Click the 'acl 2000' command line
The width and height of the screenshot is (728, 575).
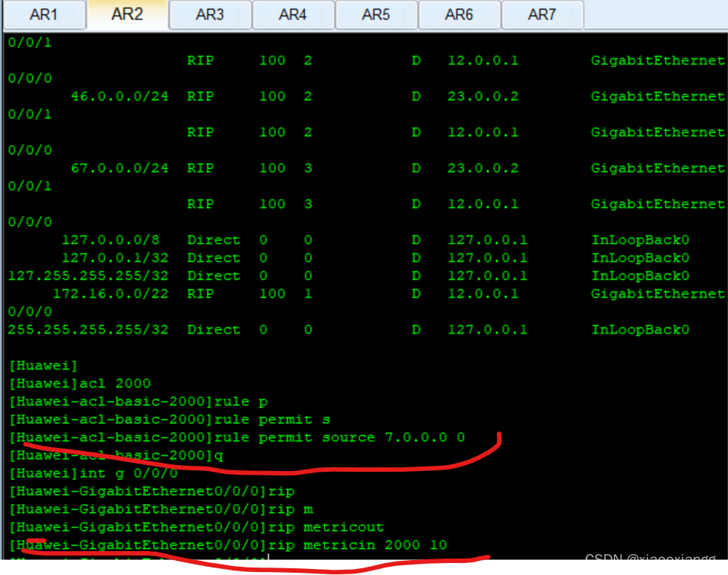point(80,384)
